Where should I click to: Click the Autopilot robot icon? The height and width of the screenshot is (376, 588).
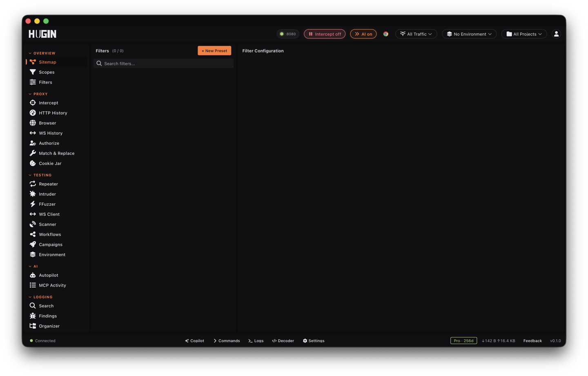(x=33, y=275)
